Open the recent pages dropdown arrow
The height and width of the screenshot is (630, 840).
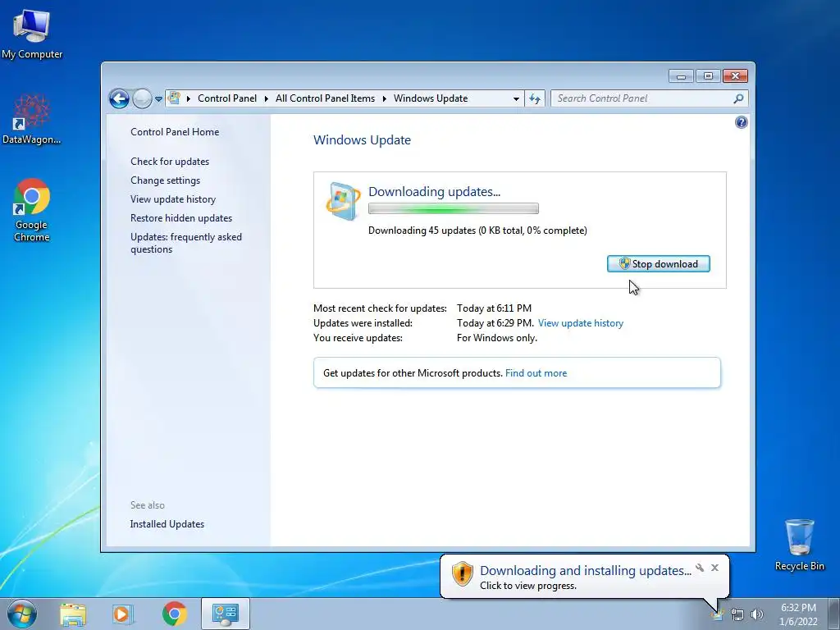[158, 99]
